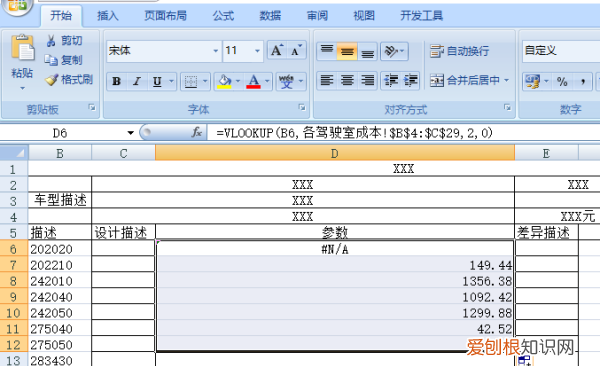Click Merge and Center (合并后居中)
Screen dimensions: 600x366
[465, 80]
